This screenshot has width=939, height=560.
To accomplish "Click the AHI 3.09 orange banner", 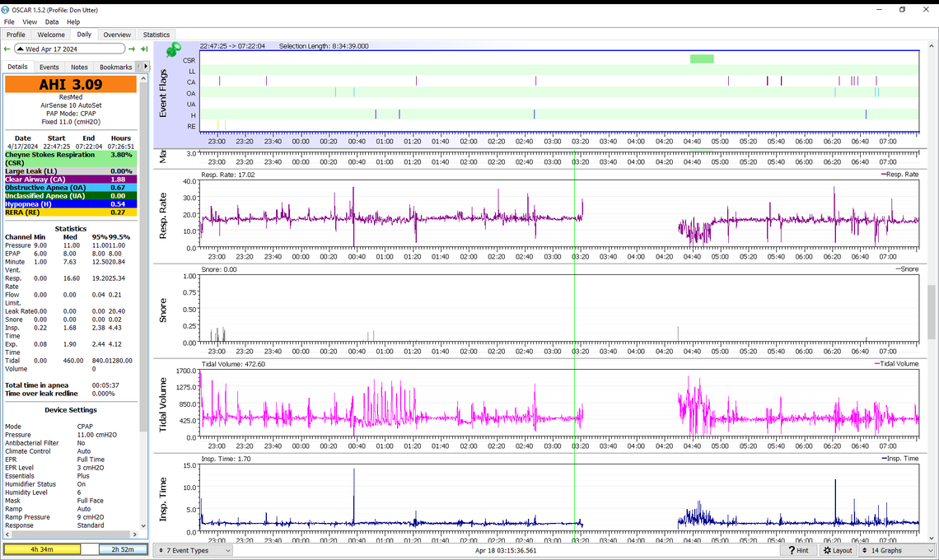I will point(71,85).
